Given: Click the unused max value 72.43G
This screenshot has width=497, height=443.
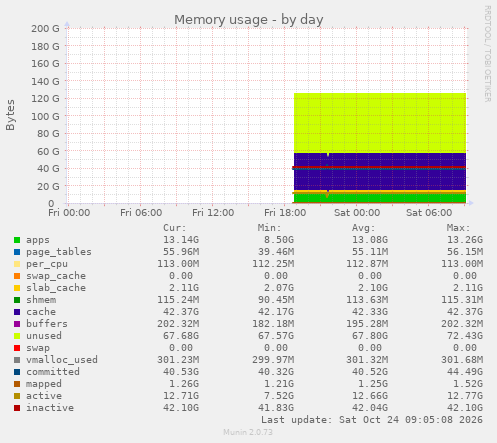Looking at the screenshot, I should [465, 336].
